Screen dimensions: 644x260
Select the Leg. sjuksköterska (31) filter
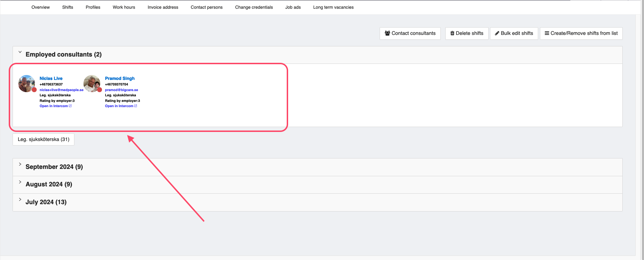(x=43, y=139)
